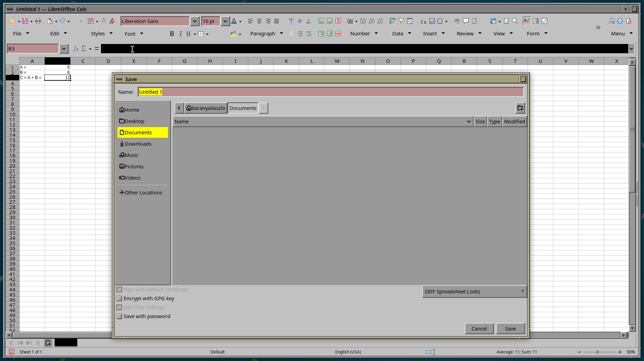Open the Form menu
The height and width of the screenshot is (361, 644).
(537, 34)
